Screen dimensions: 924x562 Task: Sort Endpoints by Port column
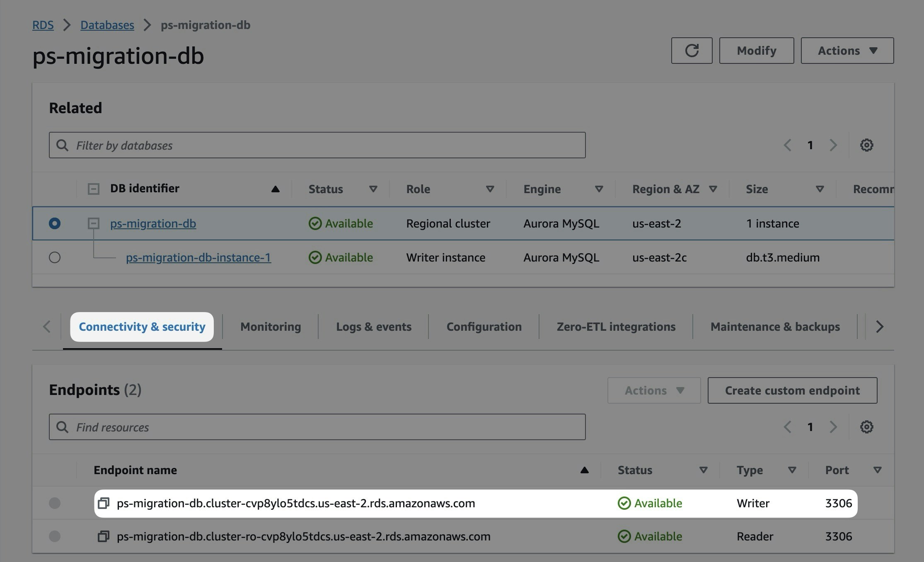(877, 470)
